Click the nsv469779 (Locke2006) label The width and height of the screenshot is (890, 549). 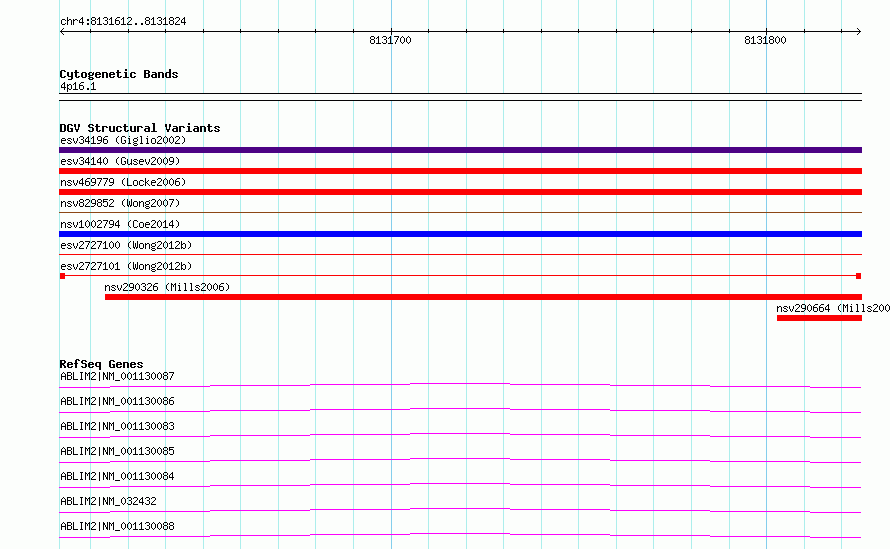tap(123, 182)
